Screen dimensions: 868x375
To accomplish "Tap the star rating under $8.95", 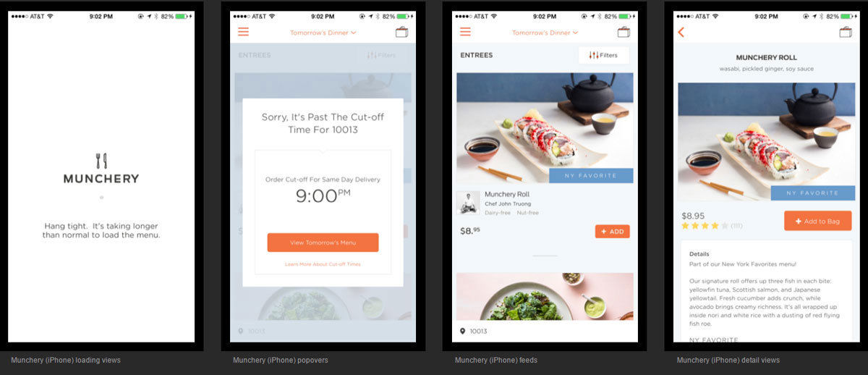I will click(x=700, y=226).
